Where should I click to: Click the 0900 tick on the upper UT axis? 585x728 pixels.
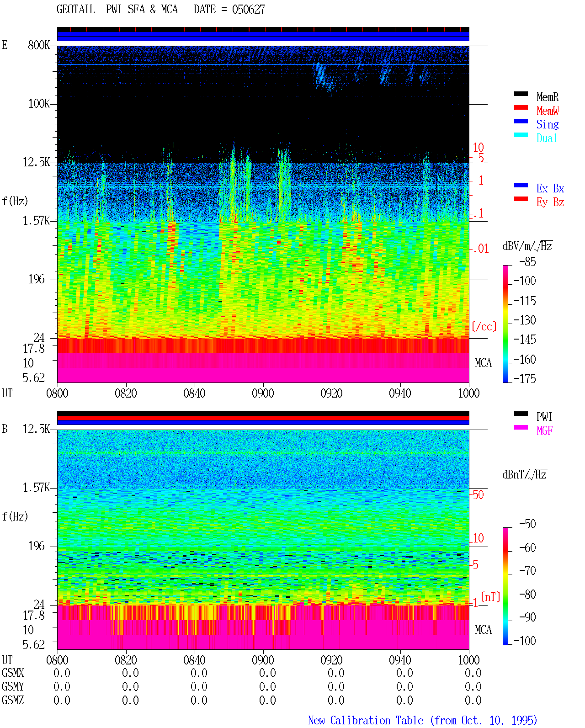coord(263,393)
